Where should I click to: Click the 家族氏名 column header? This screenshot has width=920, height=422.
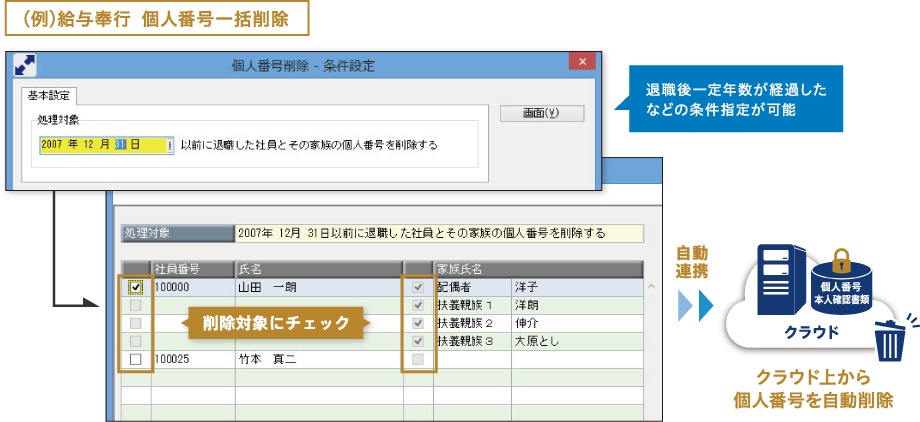pyautogui.click(x=538, y=269)
